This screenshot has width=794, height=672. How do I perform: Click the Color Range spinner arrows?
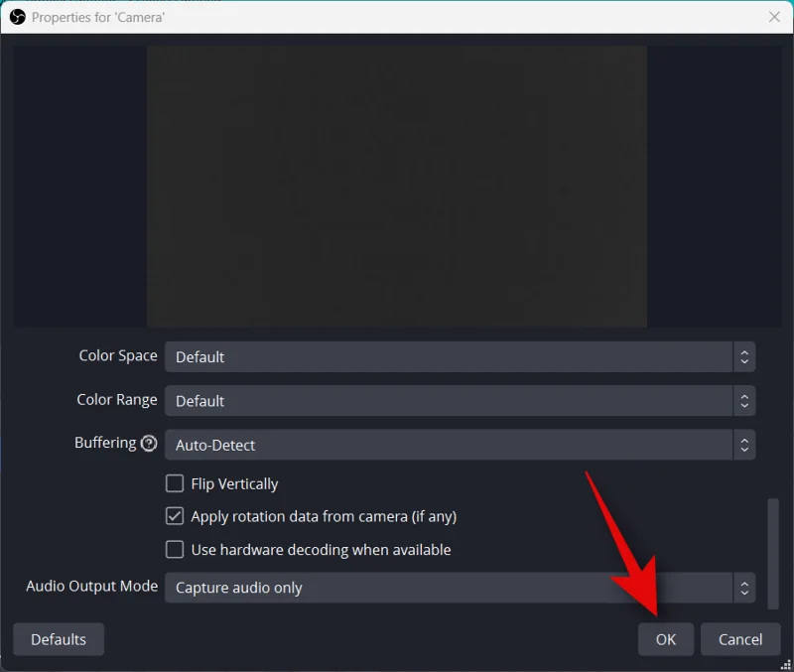click(x=744, y=401)
